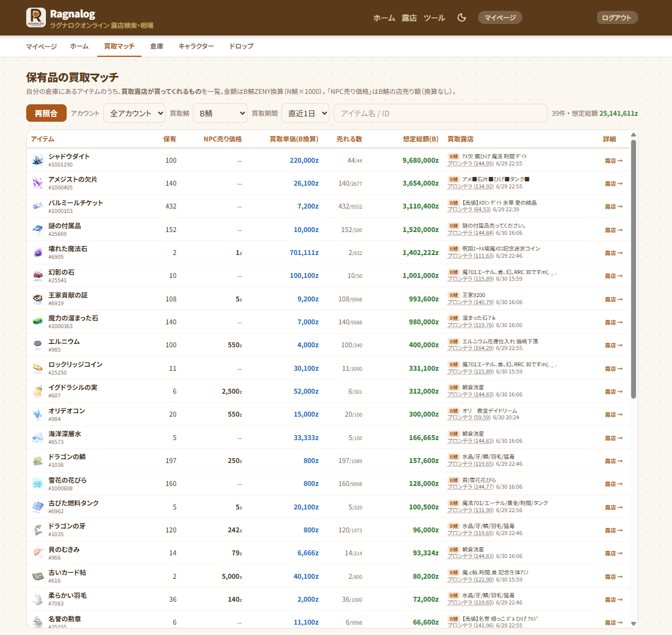Viewport: 672px width, 635px height.
Task: Open the マイページ sub-navigation tab
Action: [x=42, y=46]
